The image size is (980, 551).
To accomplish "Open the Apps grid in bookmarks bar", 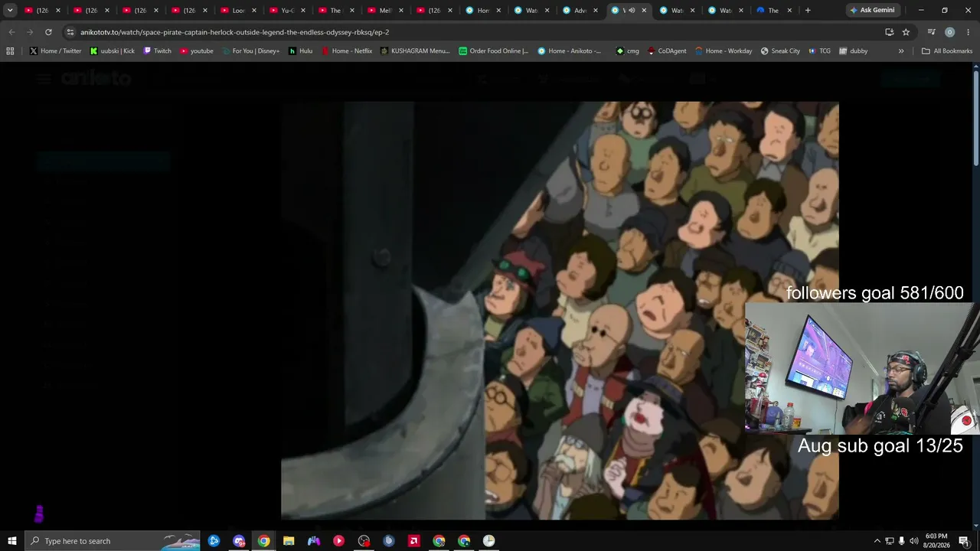I will (x=10, y=51).
